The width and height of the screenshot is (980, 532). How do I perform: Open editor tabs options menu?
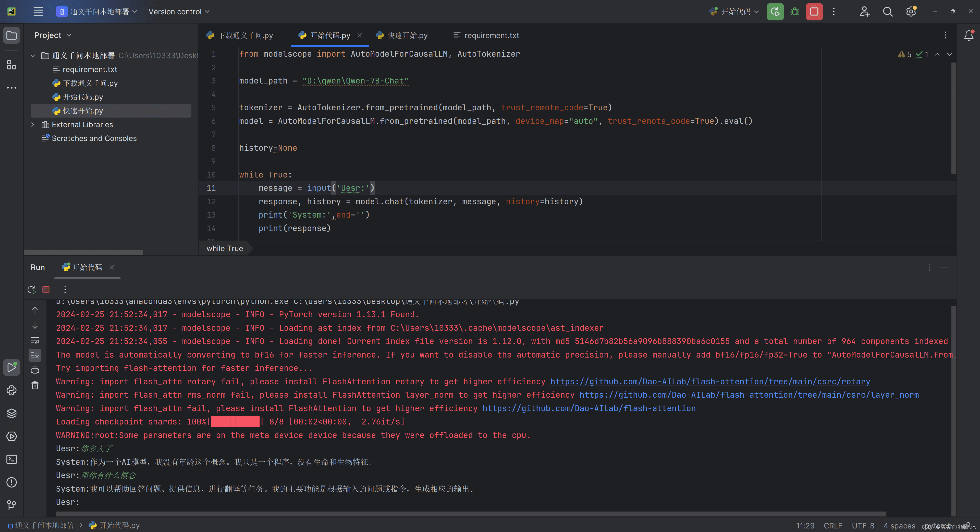[945, 35]
